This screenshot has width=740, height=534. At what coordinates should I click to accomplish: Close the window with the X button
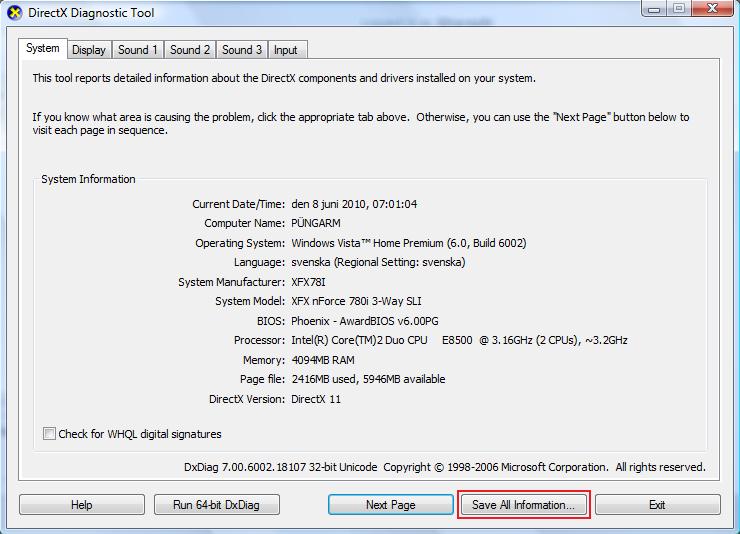[713, 8]
